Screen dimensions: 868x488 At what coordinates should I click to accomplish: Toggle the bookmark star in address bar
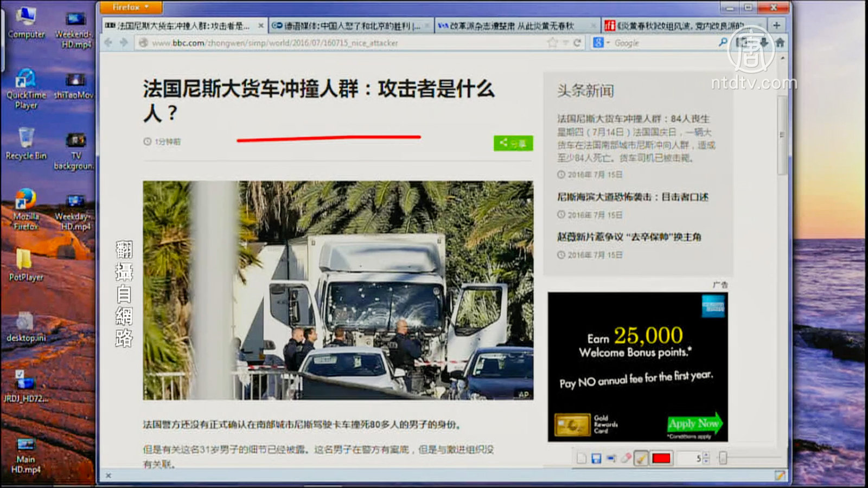(552, 43)
